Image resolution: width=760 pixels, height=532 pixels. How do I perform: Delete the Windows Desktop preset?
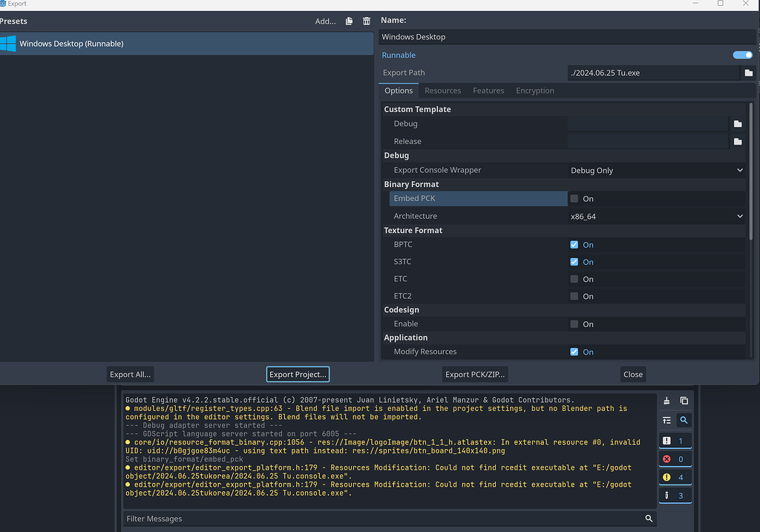366,21
